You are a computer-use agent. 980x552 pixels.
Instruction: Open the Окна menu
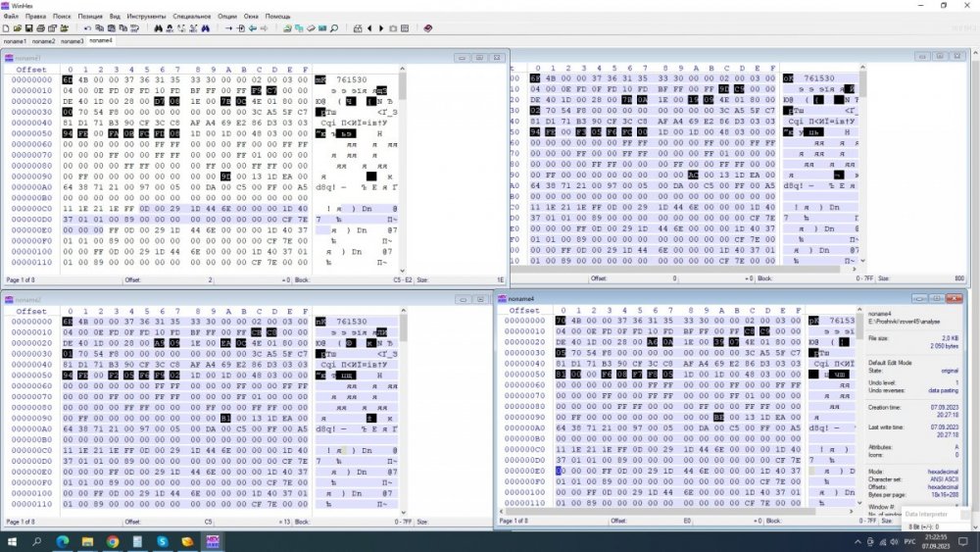pyautogui.click(x=251, y=17)
